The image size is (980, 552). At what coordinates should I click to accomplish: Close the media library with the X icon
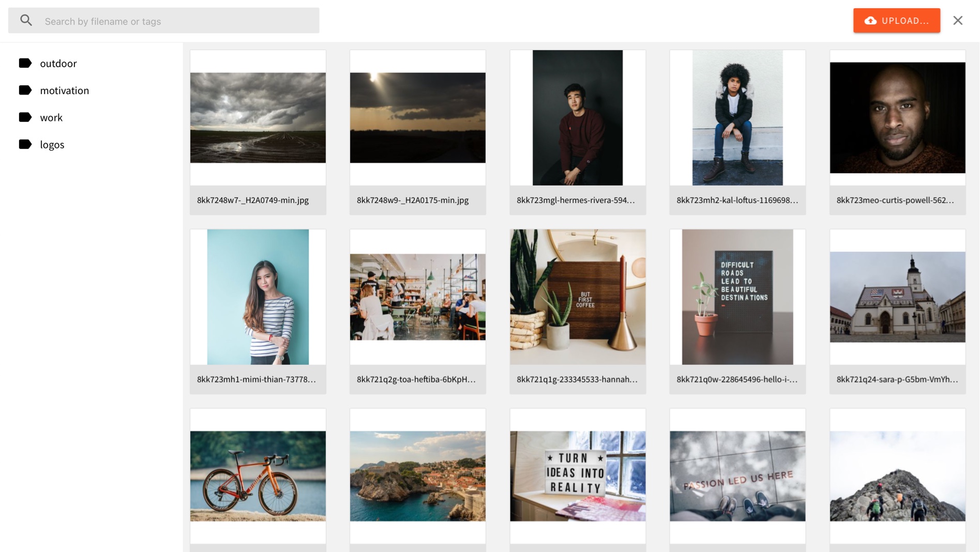coord(958,20)
